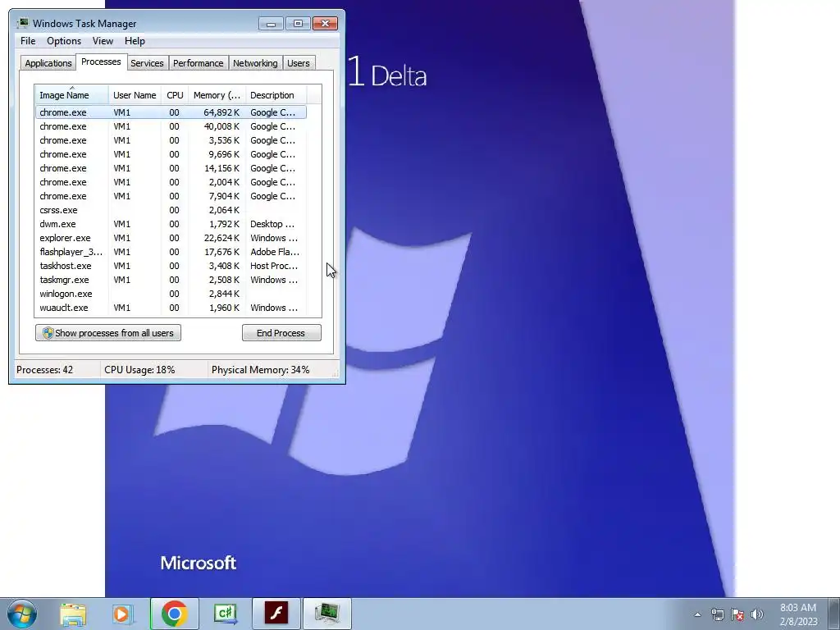
Task: Select the Task Manager taskbar button
Action: [x=326, y=614]
